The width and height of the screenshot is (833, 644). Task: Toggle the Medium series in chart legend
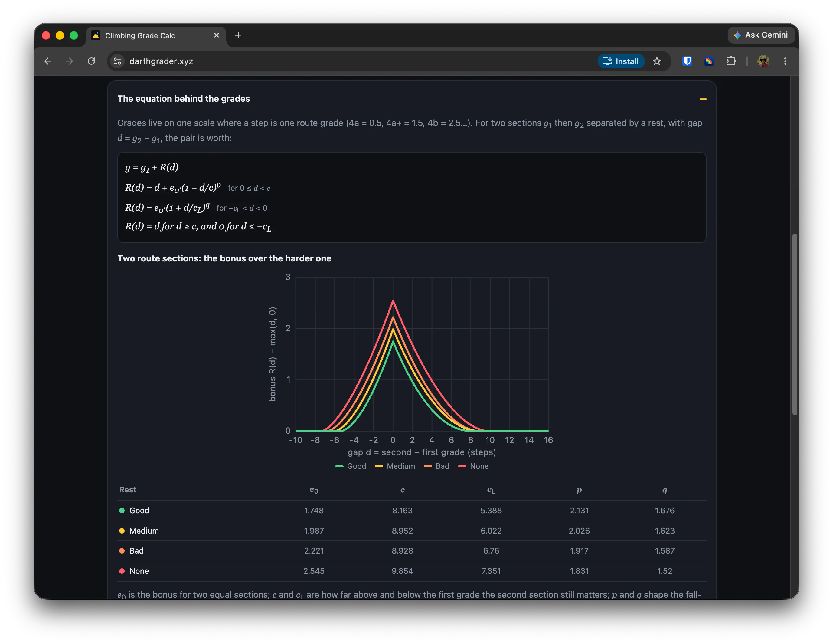click(x=395, y=466)
